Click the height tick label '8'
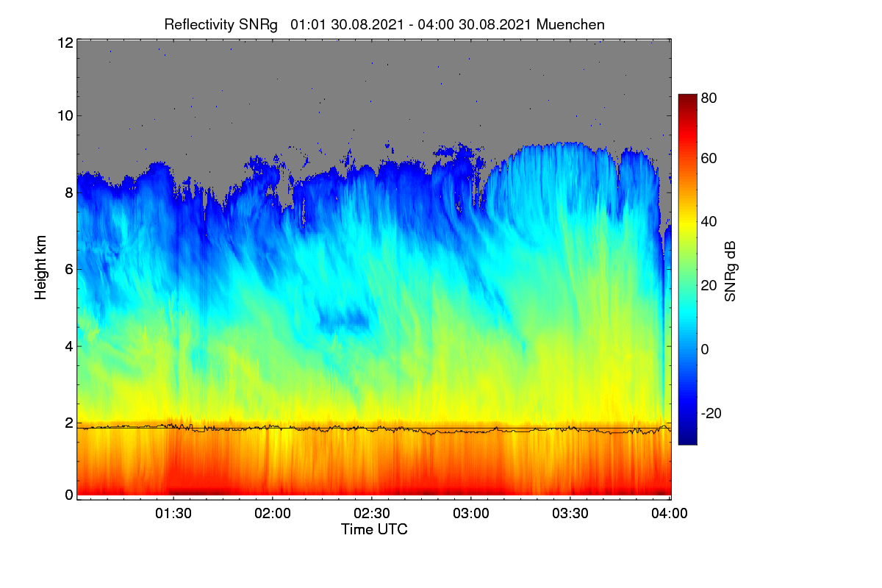882x588 pixels. 68,193
